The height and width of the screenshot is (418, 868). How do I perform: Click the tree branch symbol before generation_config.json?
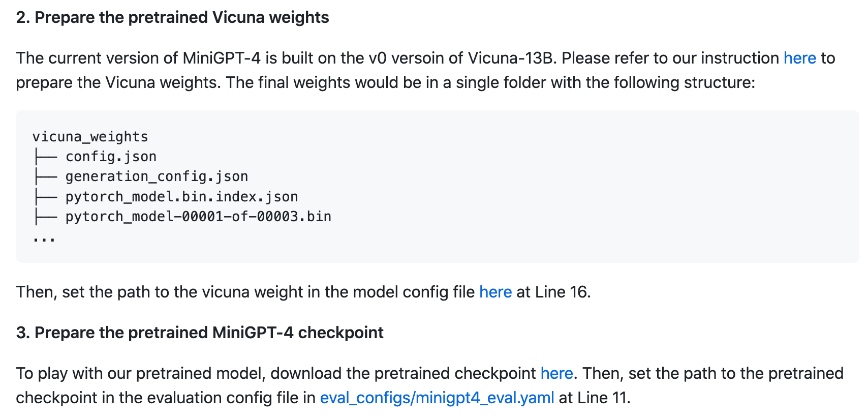pyautogui.click(x=45, y=176)
